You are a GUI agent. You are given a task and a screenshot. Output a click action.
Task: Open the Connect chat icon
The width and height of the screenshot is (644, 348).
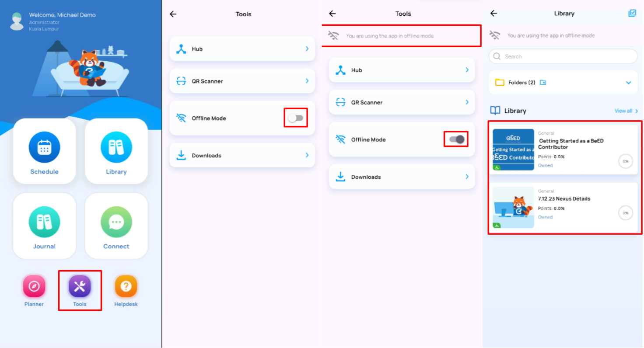pos(116,222)
